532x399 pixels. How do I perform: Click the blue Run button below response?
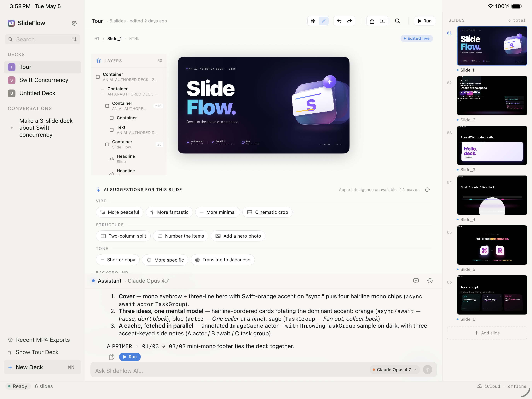(130, 357)
